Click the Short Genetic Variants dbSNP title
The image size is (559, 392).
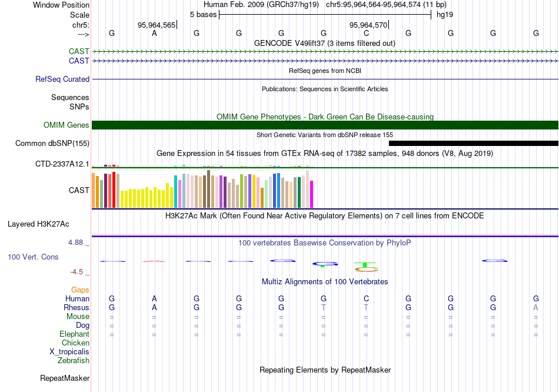[x=325, y=135]
